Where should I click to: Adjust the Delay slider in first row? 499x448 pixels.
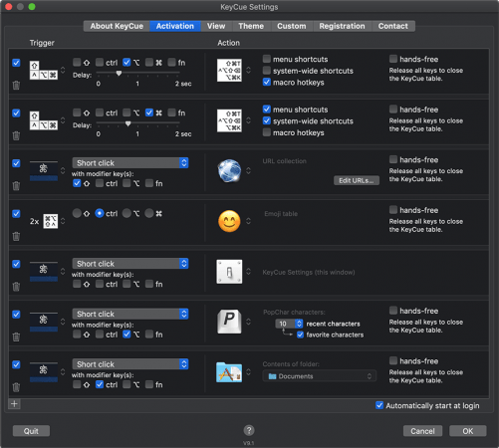[x=119, y=74]
